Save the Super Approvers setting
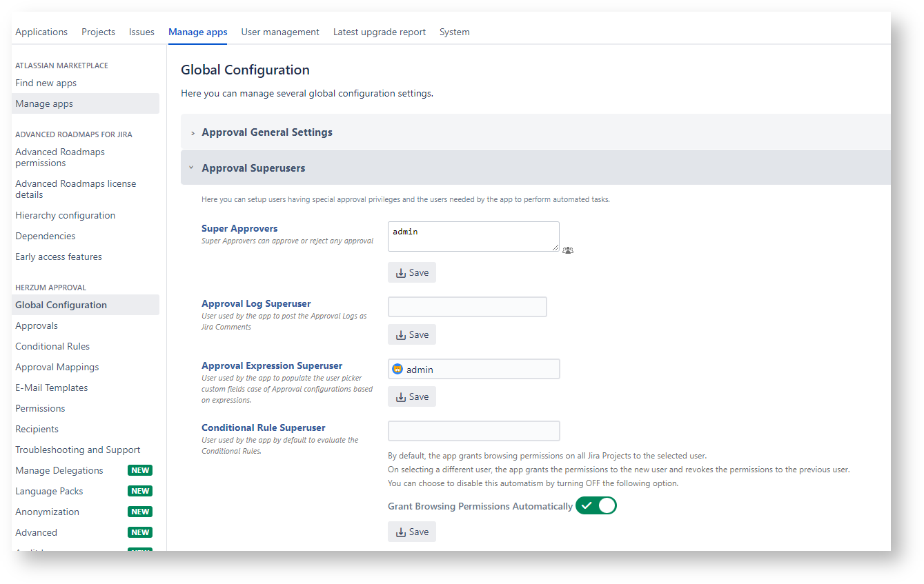The height and width of the screenshot is (584, 924). (x=412, y=272)
